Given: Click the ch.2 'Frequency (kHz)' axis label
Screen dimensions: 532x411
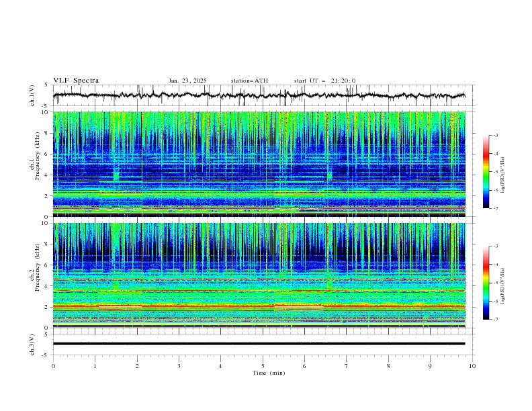Looking at the screenshot, I should 37,267.
